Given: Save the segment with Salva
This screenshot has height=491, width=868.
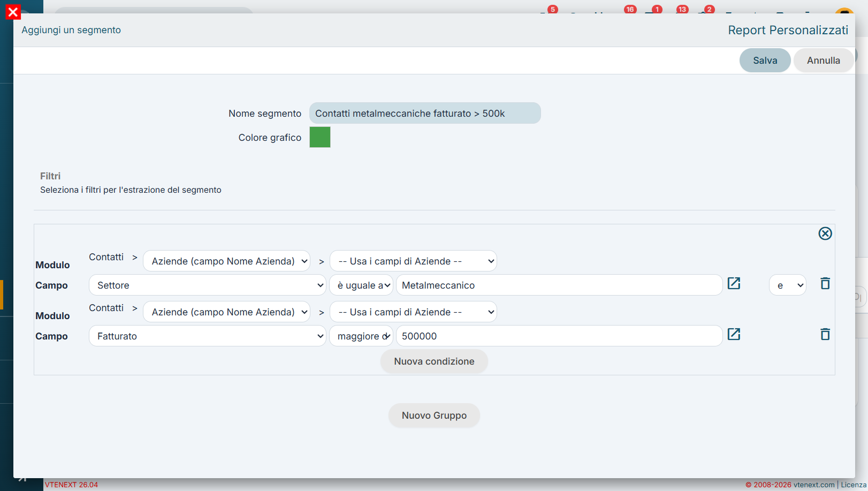Looking at the screenshot, I should point(765,61).
